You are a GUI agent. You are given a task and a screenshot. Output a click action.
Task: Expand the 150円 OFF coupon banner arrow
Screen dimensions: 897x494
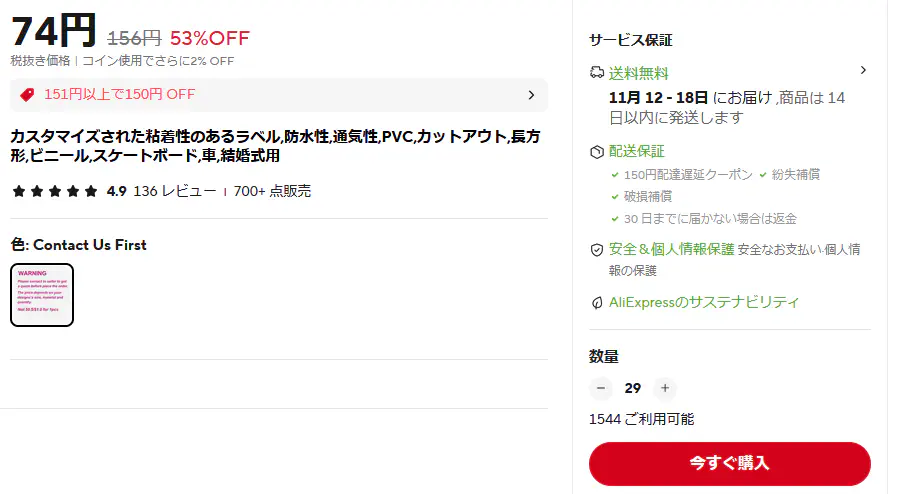tap(531, 95)
